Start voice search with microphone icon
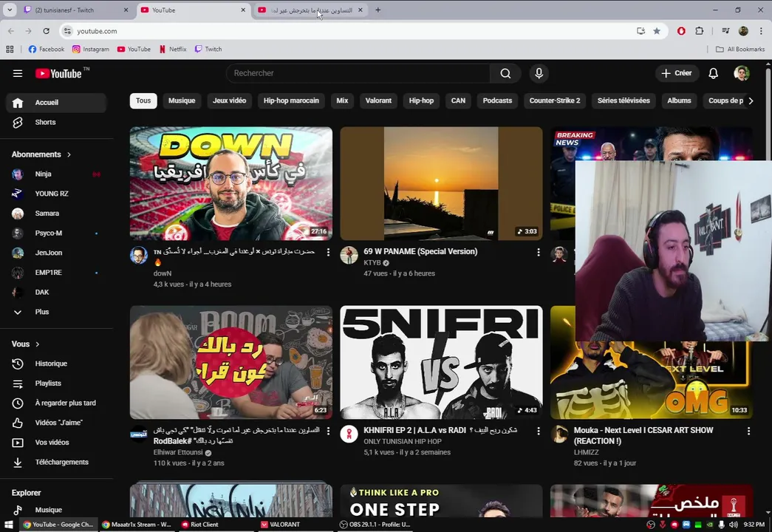 [x=539, y=73]
